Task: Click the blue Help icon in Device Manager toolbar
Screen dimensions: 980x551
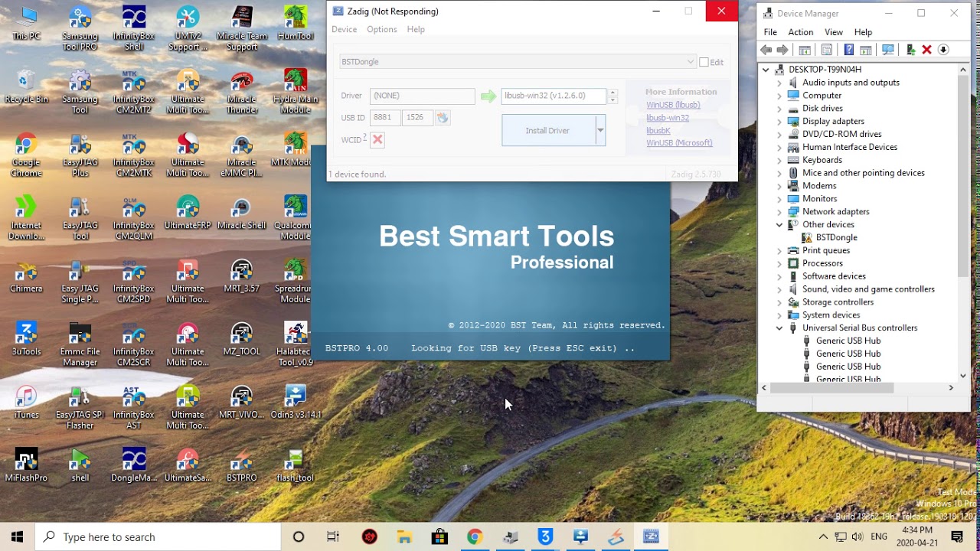Action: pos(848,50)
